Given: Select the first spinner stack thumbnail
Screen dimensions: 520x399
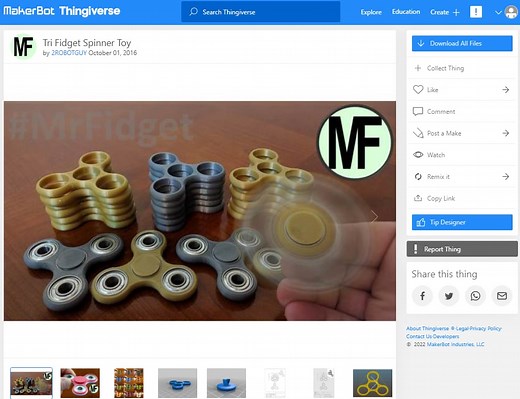Looking at the screenshot, I should tap(31, 383).
